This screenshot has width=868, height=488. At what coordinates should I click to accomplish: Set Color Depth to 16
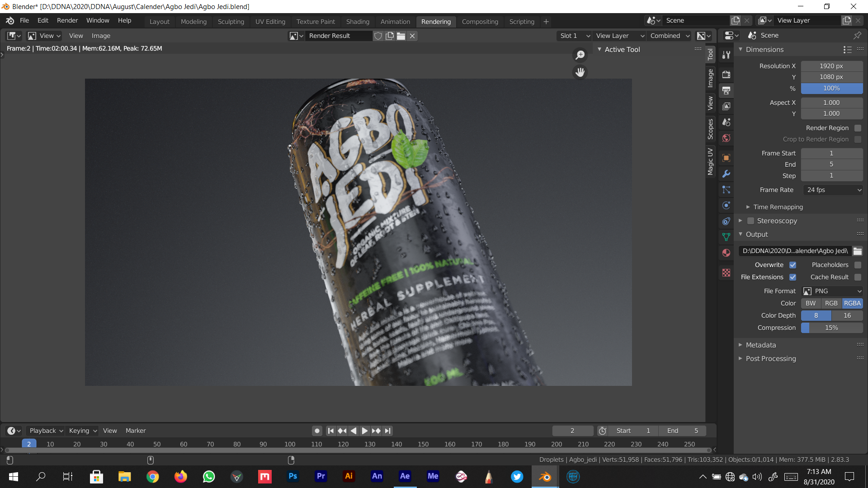coord(847,315)
